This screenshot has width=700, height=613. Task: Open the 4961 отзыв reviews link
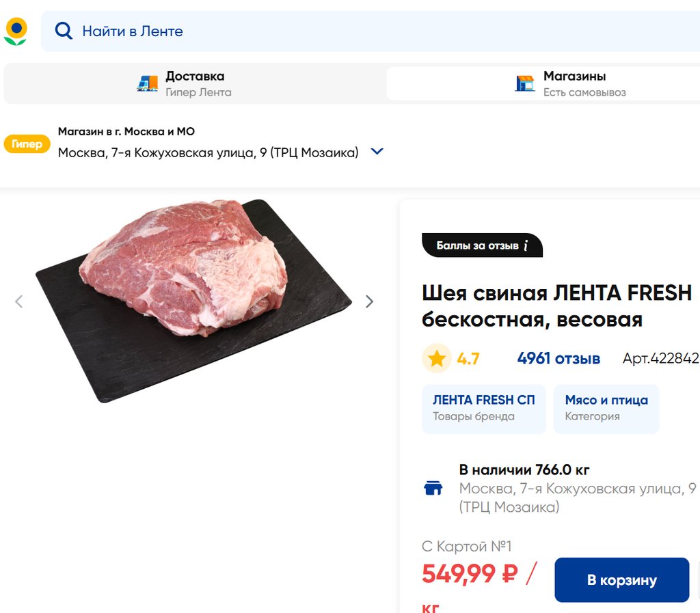(558, 358)
